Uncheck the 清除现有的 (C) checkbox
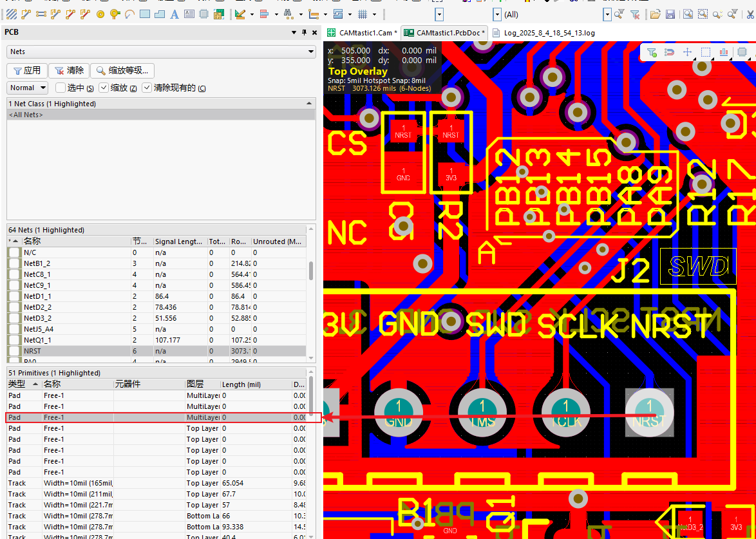 pos(146,88)
